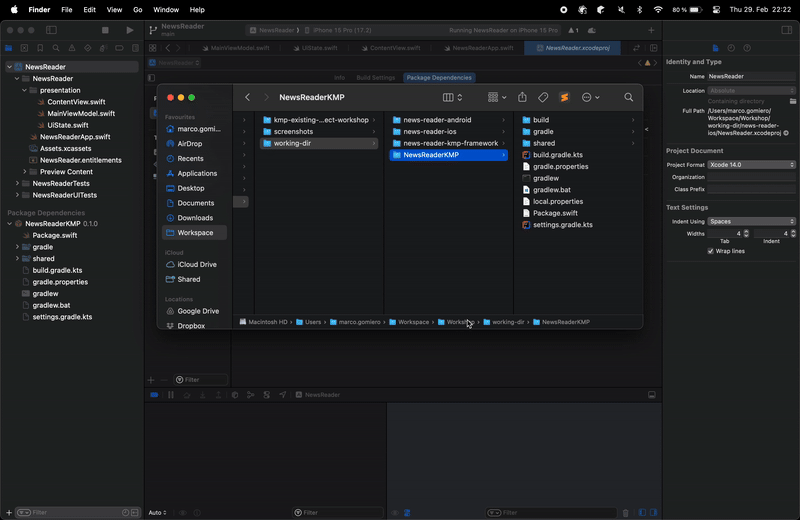Image resolution: width=800 pixels, height=520 pixels.
Task: Change Finder column view mode
Action: [x=452, y=97]
